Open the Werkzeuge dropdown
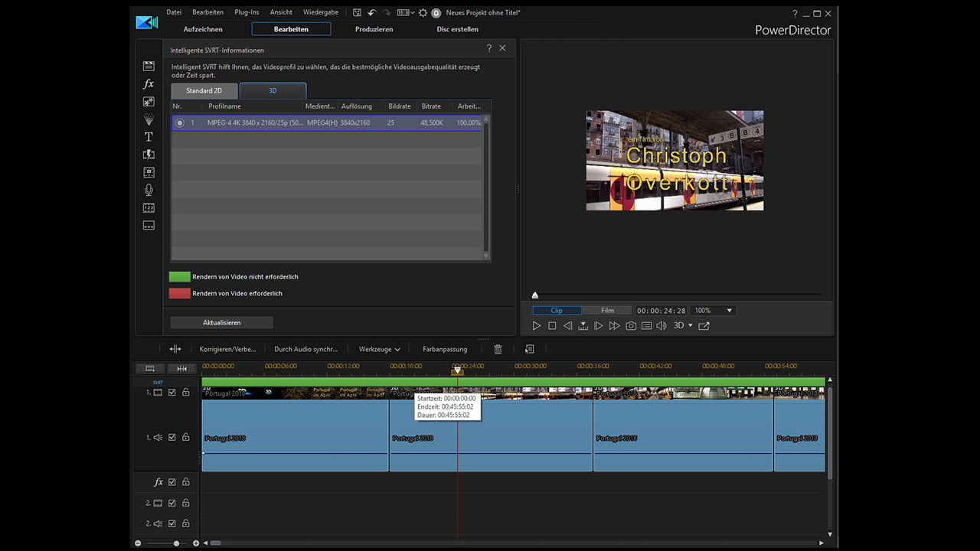Viewport: 980px width, 551px height. click(x=380, y=349)
